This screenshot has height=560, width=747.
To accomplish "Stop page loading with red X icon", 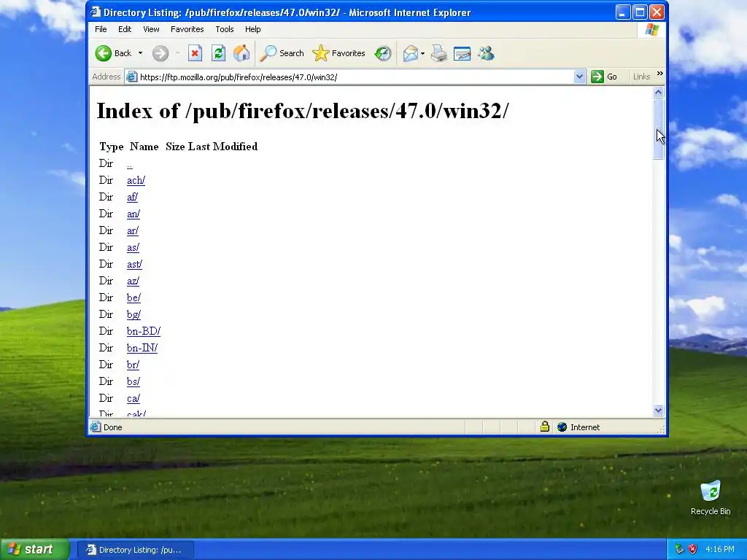I will 195,53.
